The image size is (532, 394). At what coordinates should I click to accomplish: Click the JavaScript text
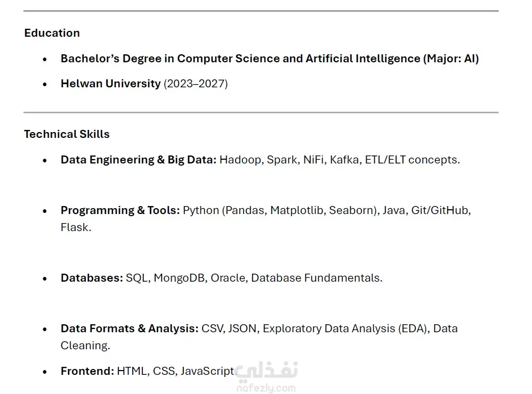tap(207, 371)
